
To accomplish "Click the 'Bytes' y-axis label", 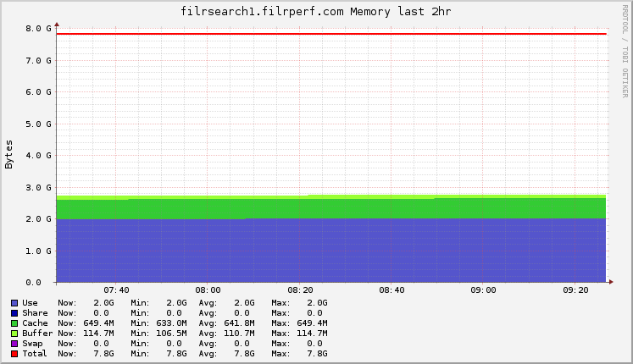I will click(8, 154).
